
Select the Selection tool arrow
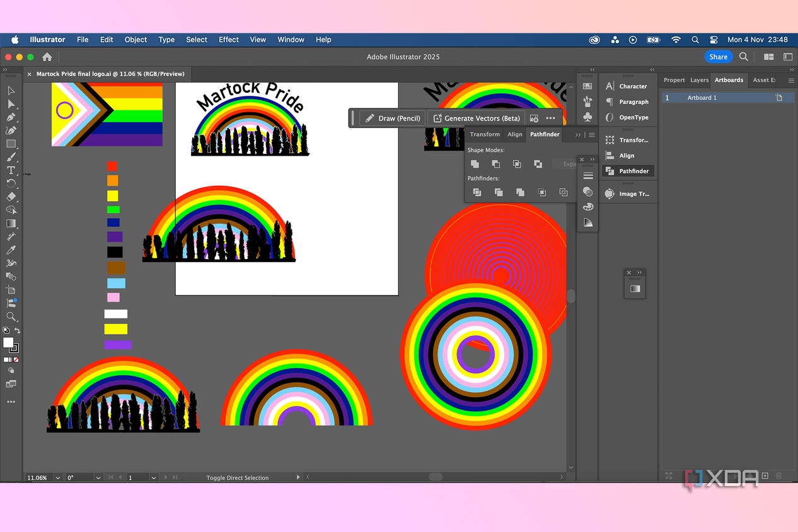click(x=11, y=91)
